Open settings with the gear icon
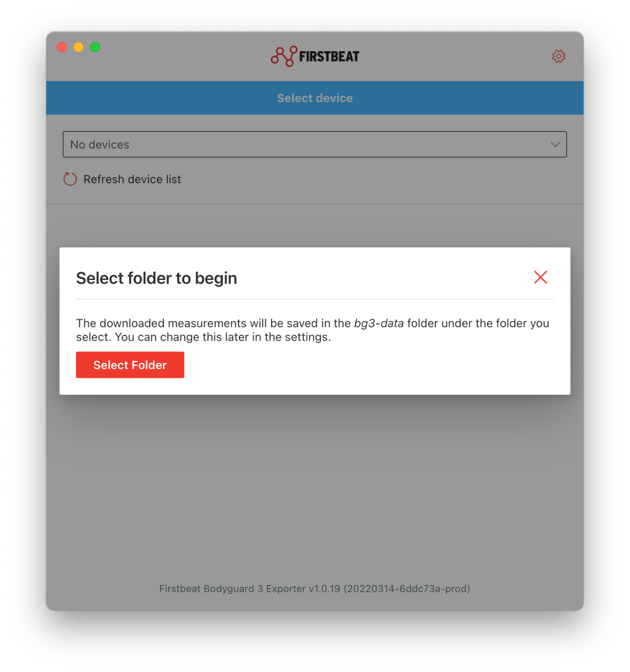The width and height of the screenshot is (630, 672). (558, 56)
